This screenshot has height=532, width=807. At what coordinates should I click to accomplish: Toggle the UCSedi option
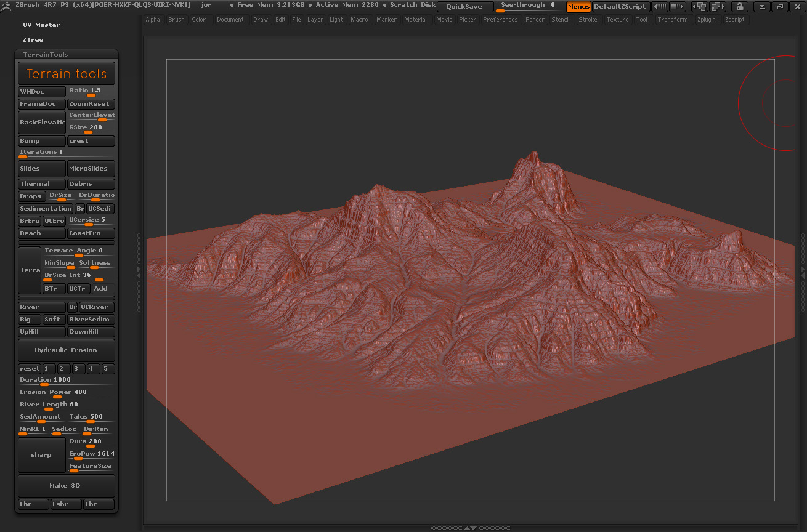tap(101, 208)
